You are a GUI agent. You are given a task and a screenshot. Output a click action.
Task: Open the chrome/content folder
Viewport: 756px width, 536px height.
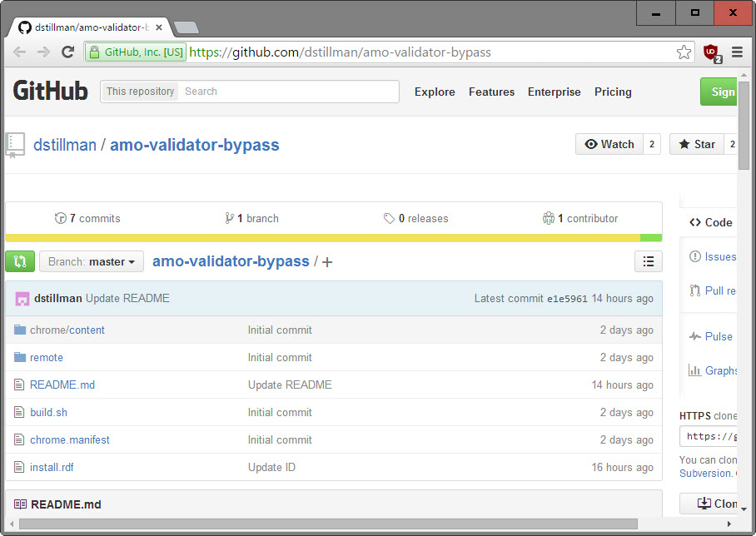pos(67,330)
